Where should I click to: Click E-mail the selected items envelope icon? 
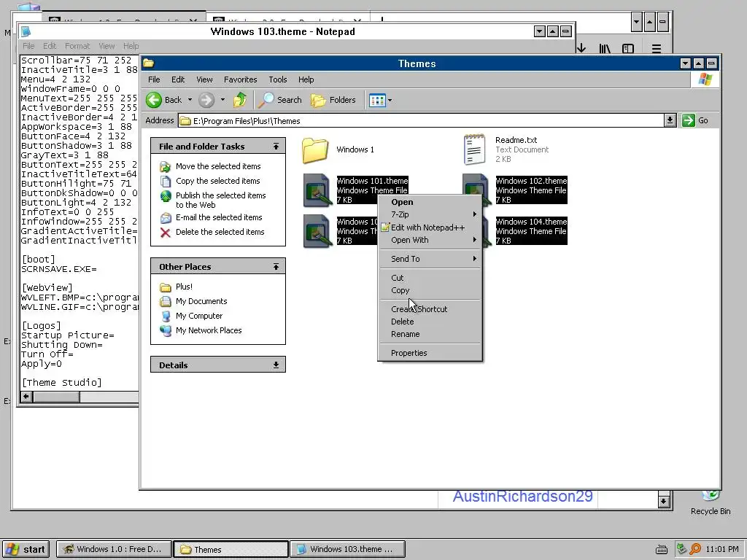[x=166, y=218]
